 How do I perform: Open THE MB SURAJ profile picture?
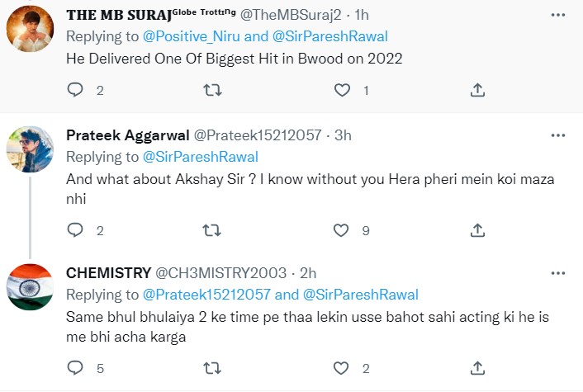(x=31, y=32)
